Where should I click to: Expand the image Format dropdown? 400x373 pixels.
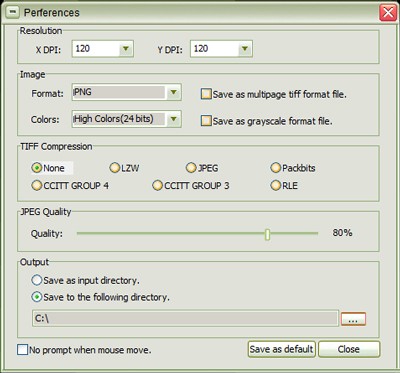point(173,92)
